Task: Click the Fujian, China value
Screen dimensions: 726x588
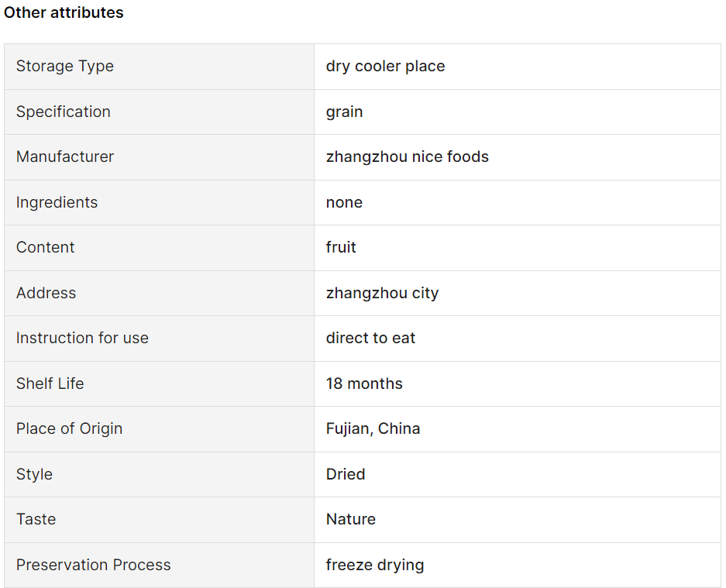Action: click(x=373, y=428)
